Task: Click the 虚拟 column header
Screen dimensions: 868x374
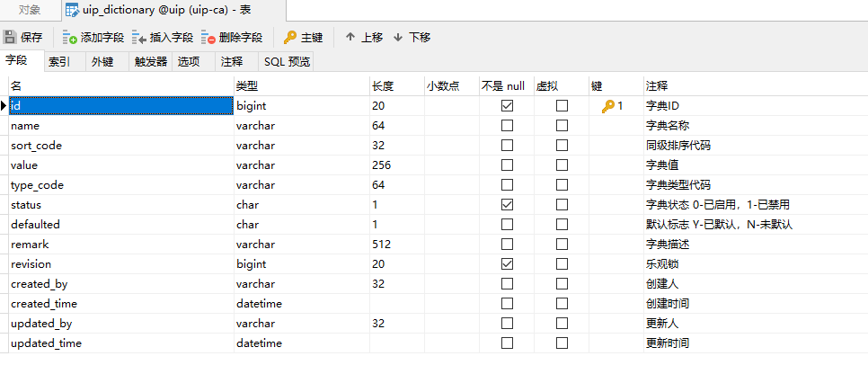Action: coord(562,86)
